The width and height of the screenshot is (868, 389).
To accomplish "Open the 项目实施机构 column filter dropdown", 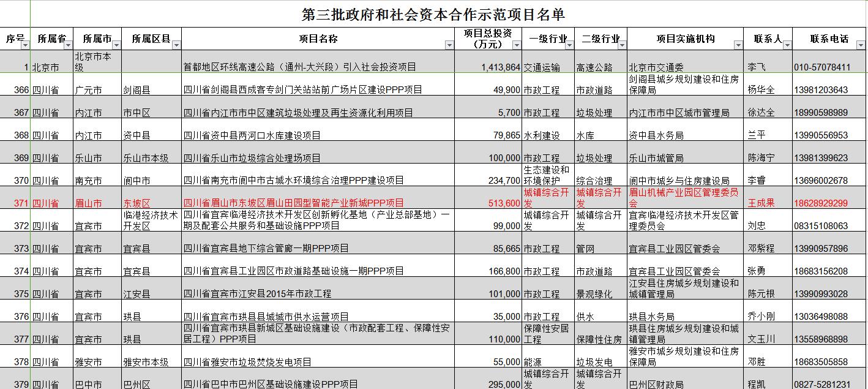I will (738, 45).
